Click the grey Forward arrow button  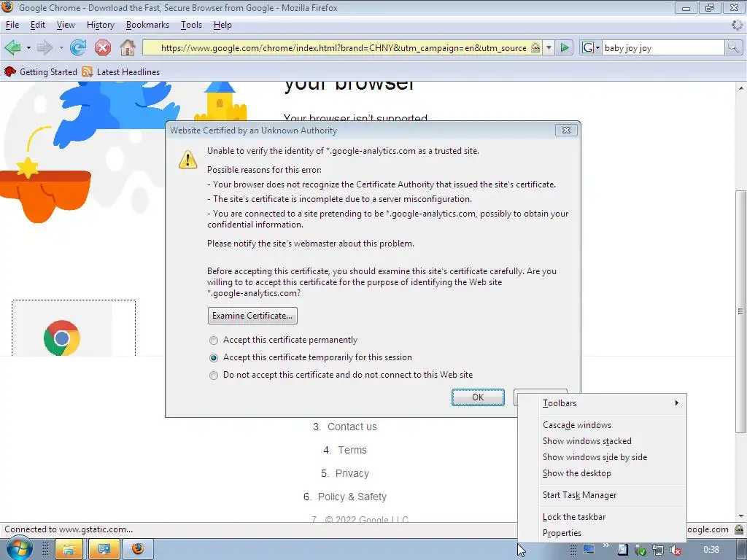pos(44,47)
